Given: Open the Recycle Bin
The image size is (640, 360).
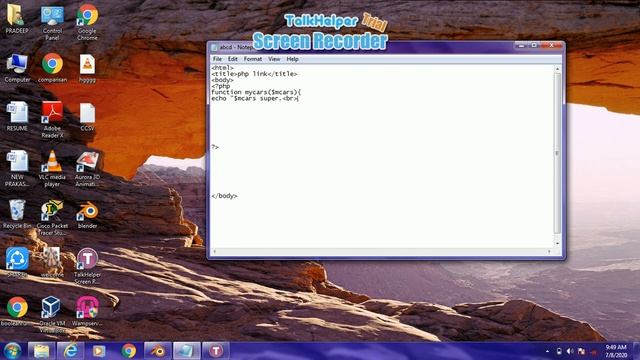Looking at the screenshot, I should (17, 214).
